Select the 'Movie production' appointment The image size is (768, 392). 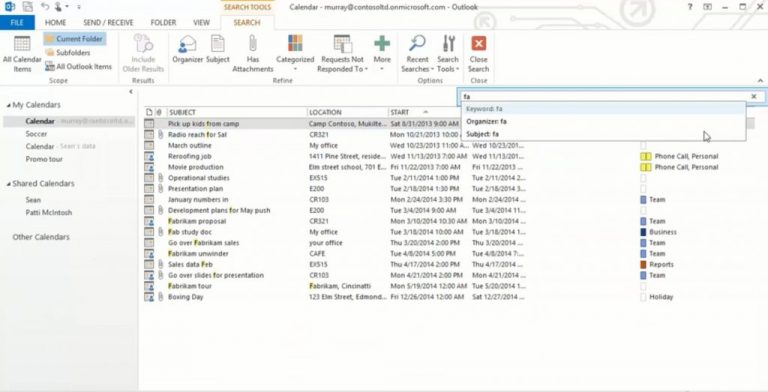(x=195, y=167)
